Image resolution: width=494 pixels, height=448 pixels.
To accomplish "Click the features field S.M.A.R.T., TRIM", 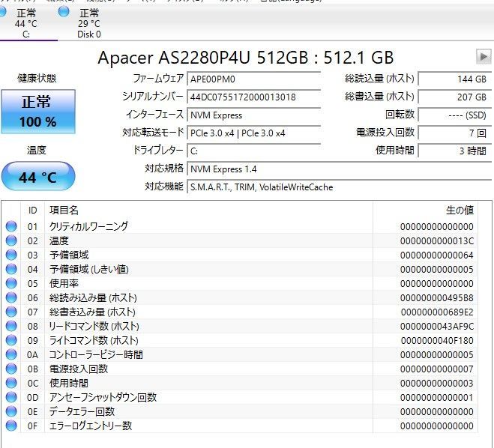I will pos(339,187).
